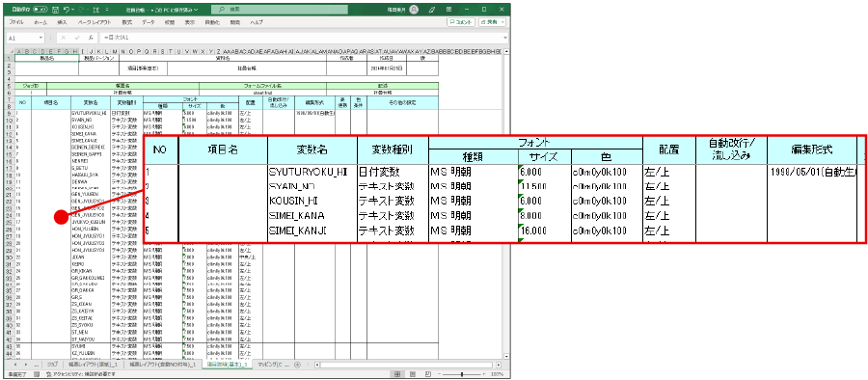Open the Customize Quick Access Toolbar dropdown
The height and width of the screenshot is (380, 868).
point(106,10)
